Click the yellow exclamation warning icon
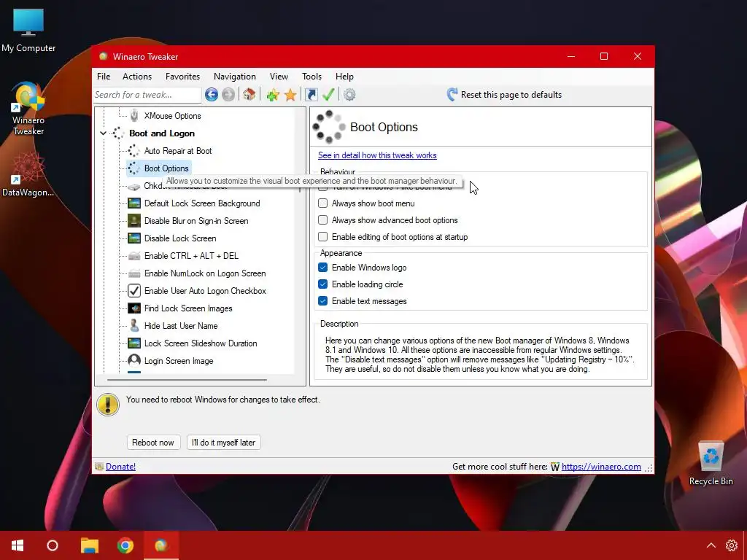 (108, 405)
